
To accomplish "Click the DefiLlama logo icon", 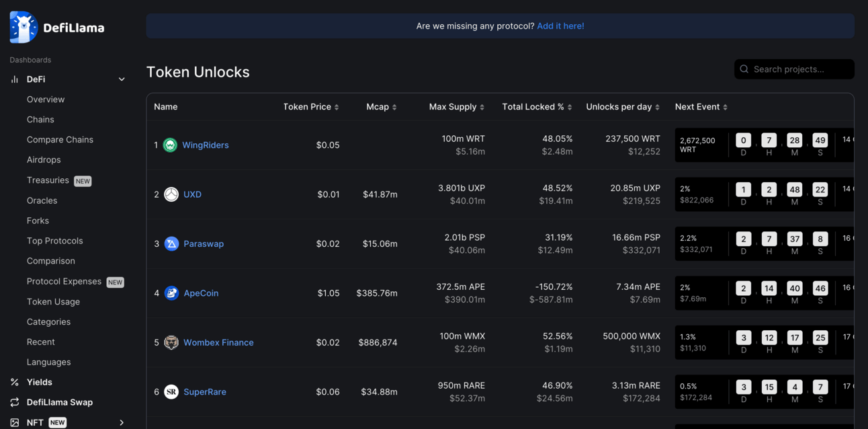I will (x=24, y=28).
